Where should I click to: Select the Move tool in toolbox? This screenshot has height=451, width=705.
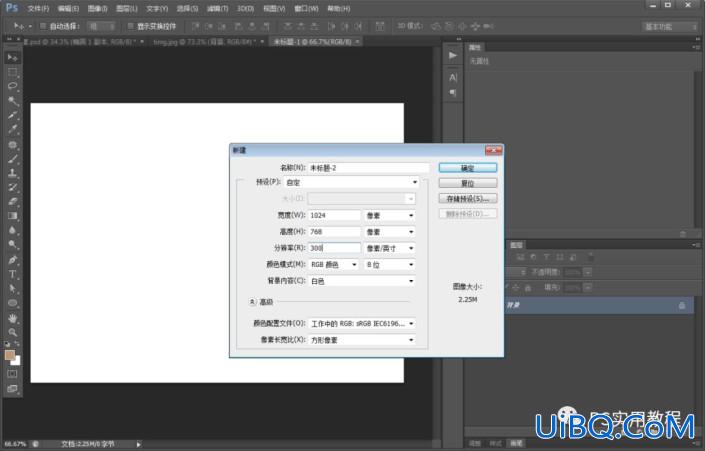click(12, 58)
